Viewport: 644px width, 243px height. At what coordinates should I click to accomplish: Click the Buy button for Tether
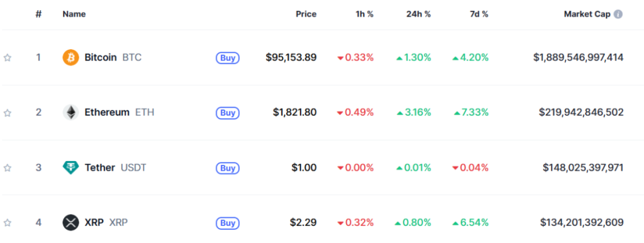click(x=228, y=167)
